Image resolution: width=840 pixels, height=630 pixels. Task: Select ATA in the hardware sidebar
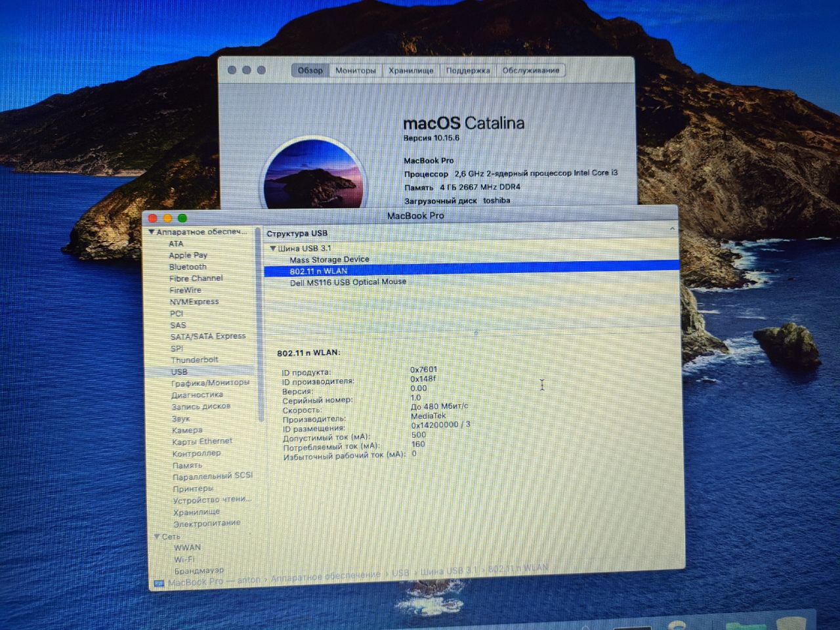(176, 243)
